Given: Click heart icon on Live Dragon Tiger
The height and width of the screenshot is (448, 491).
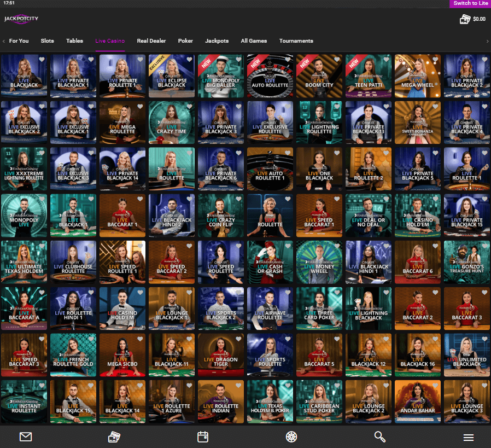Looking at the screenshot, I should coord(238,339).
